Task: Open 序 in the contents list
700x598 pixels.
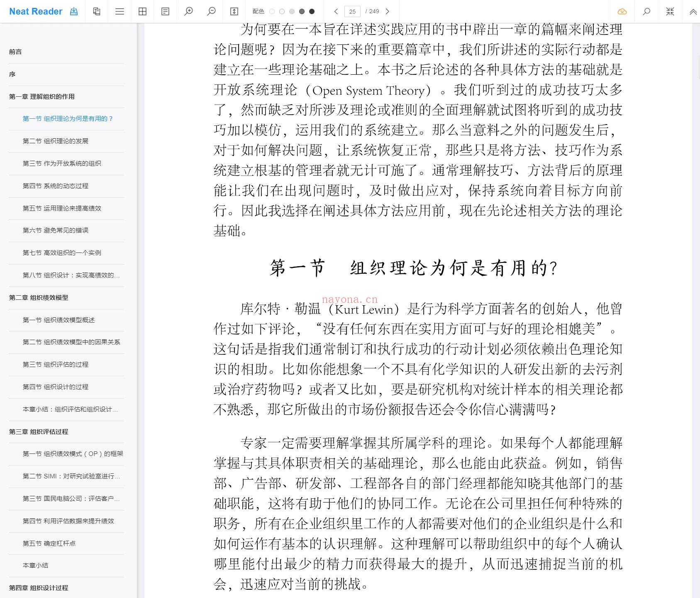Action: (12, 74)
